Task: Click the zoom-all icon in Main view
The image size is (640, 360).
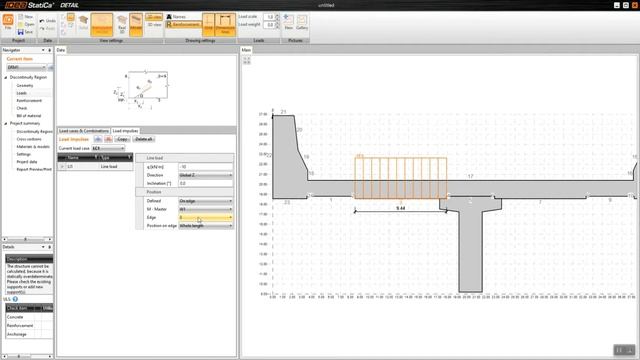Action: pyautogui.click(x=247, y=60)
